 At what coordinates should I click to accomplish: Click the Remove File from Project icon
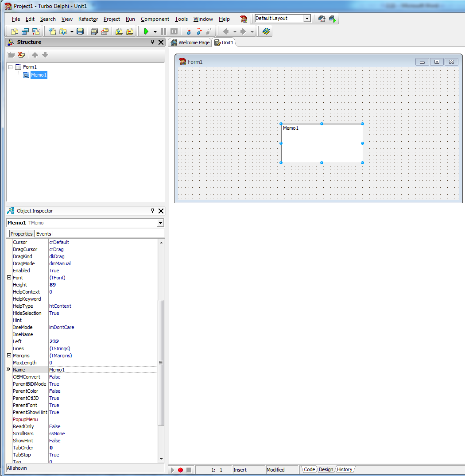point(130,31)
